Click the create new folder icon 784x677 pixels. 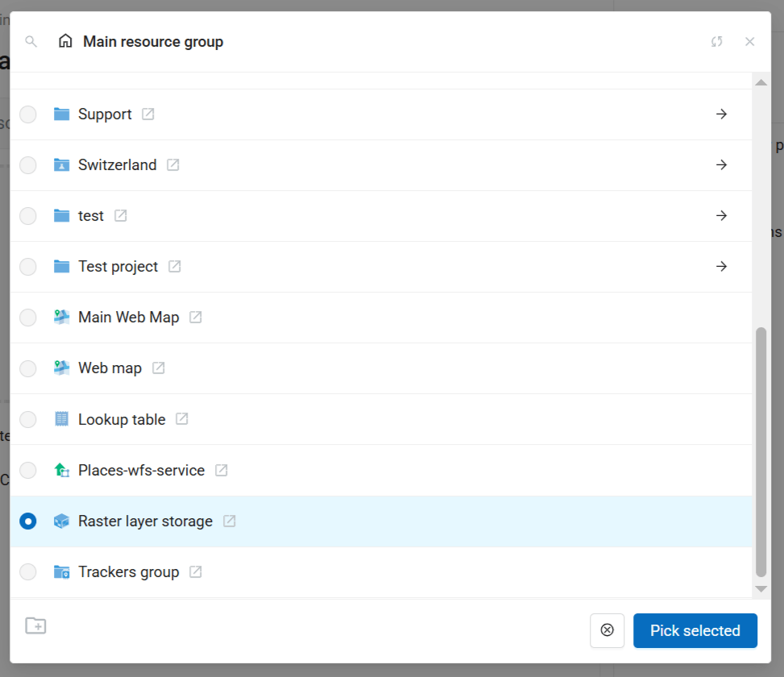coord(35,625)
